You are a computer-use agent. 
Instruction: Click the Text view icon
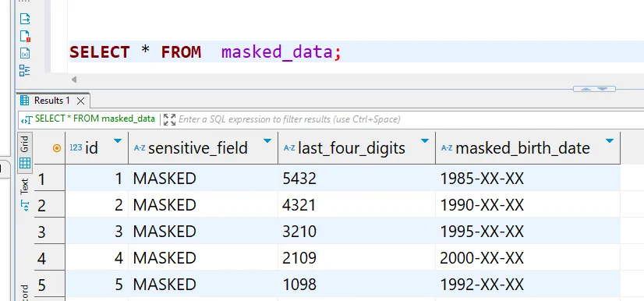(25, 205)
